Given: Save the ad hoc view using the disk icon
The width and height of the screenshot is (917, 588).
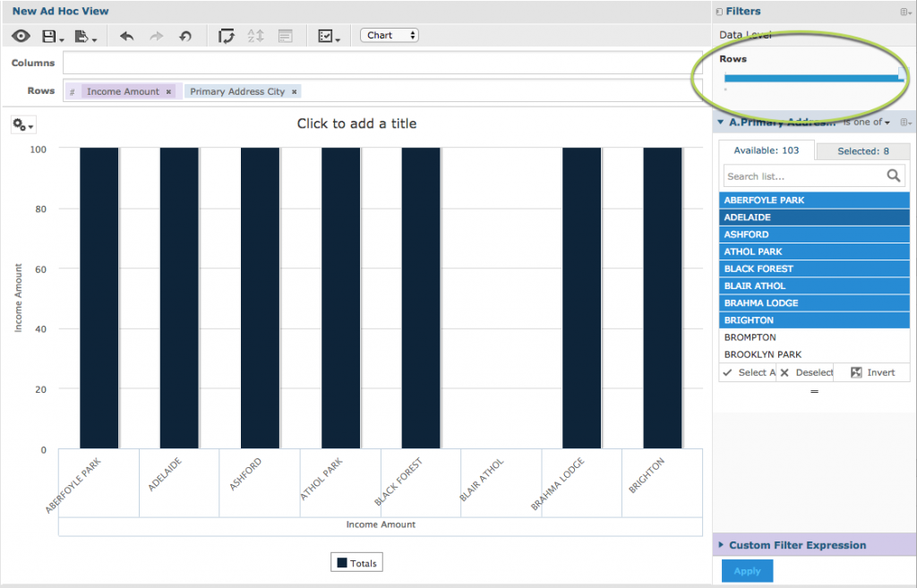Looking at the screenshot, I should [x=49, y=35].
